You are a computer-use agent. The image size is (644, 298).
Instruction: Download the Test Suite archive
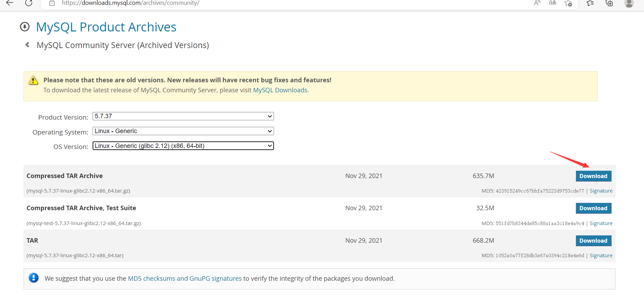(x=593, y=208)
